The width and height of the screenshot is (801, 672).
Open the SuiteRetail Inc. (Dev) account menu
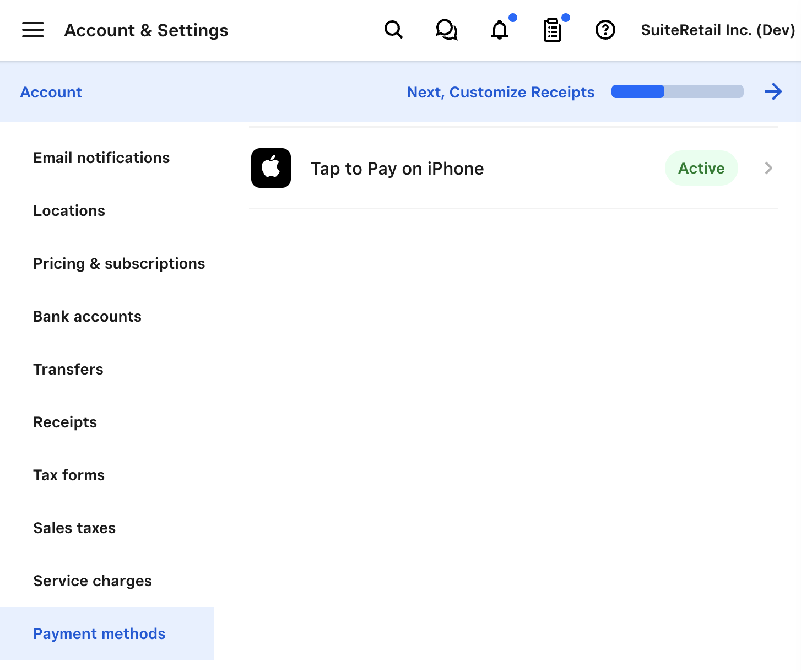click(717, 30)
